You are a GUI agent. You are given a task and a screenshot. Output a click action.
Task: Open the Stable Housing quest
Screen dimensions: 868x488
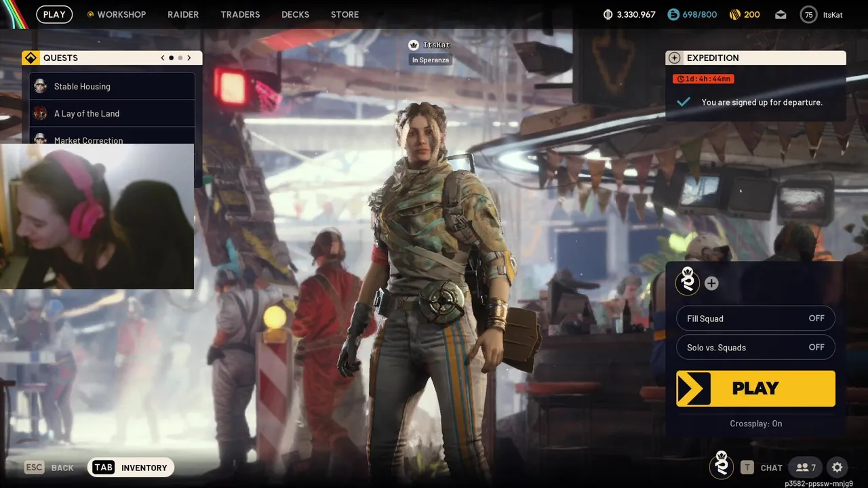(112, 86)
